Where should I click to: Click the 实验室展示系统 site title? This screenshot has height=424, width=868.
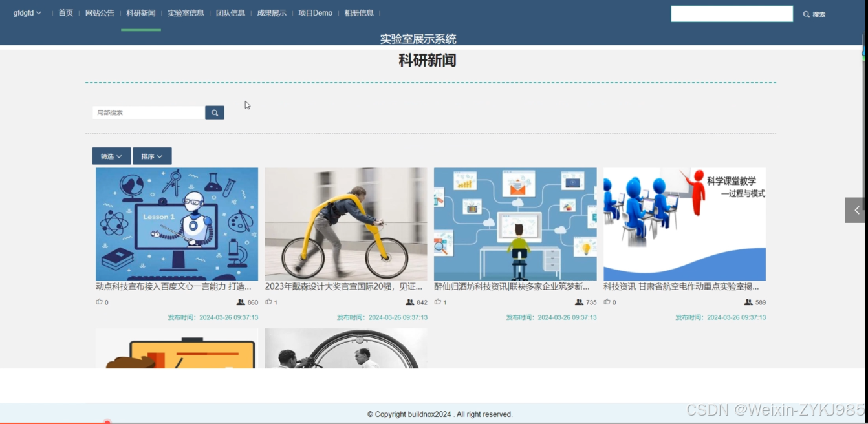[x=418, y=39]
